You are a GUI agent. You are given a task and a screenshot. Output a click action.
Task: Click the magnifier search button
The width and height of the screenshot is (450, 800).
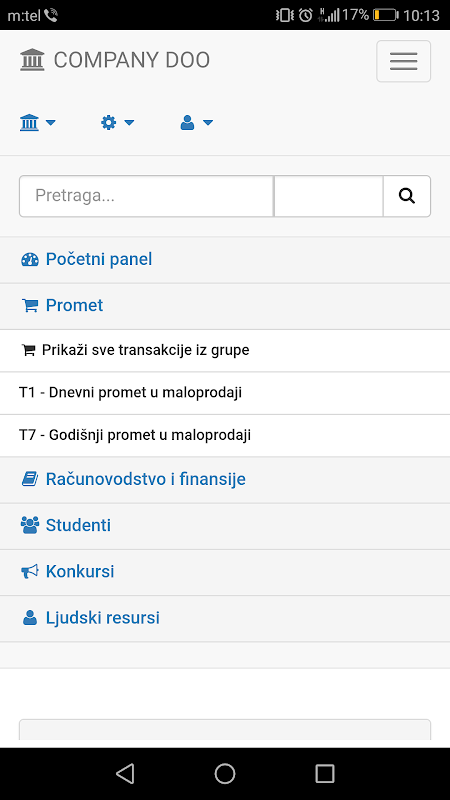(x=407, y=196)
